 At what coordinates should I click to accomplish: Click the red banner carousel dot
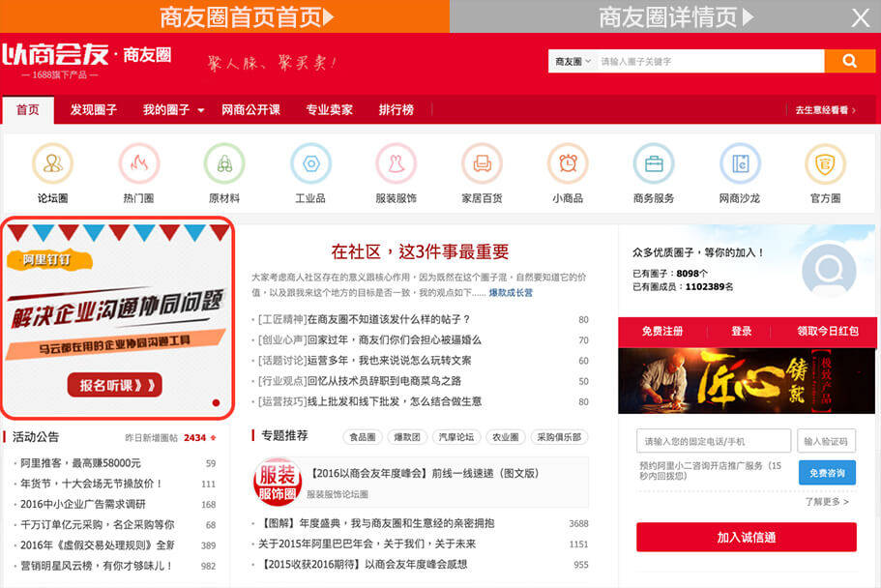(x=216, y=402)
